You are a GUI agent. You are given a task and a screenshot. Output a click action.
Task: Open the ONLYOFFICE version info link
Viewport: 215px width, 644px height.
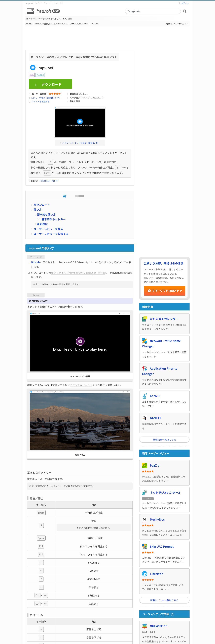[x=158, y=626]
